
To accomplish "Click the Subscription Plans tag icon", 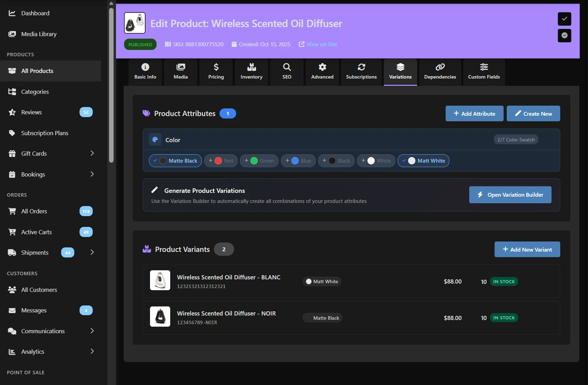I will coord(12,133).
